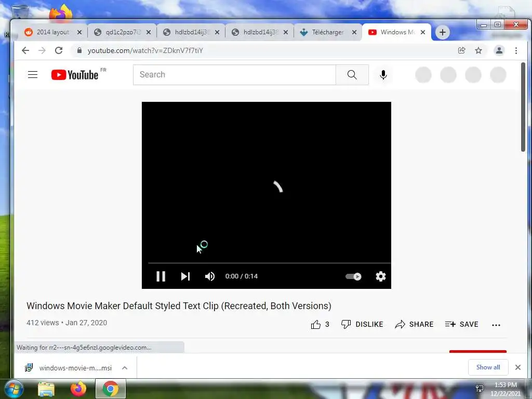Viewport: 532px width, 399px height.
Task: Open the player settings gear
Action: [381, 276]
